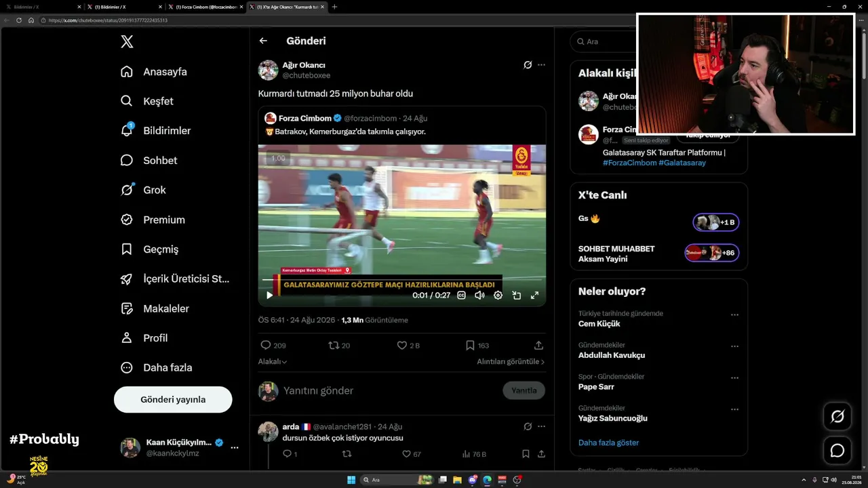
Task: Reply to arda's comment
Action: click(290, 454)
